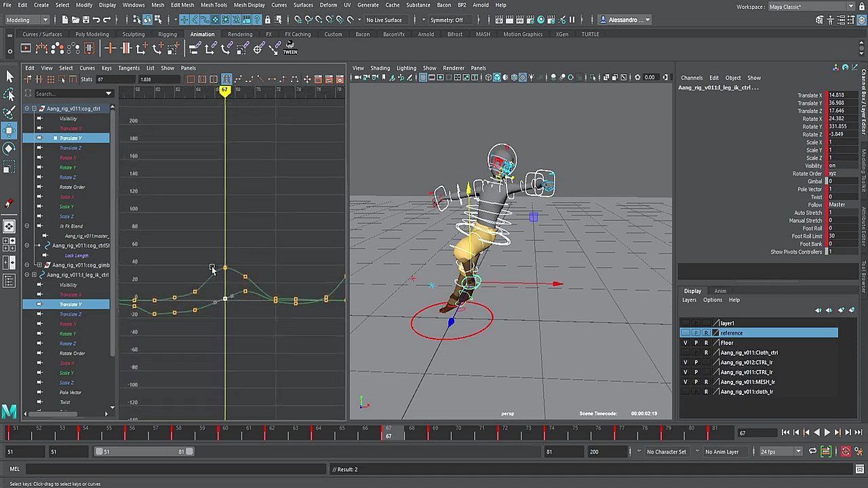The image size is (868, 488).
Task: Toggle visibility of the reference layer
Action: point(685,333)
